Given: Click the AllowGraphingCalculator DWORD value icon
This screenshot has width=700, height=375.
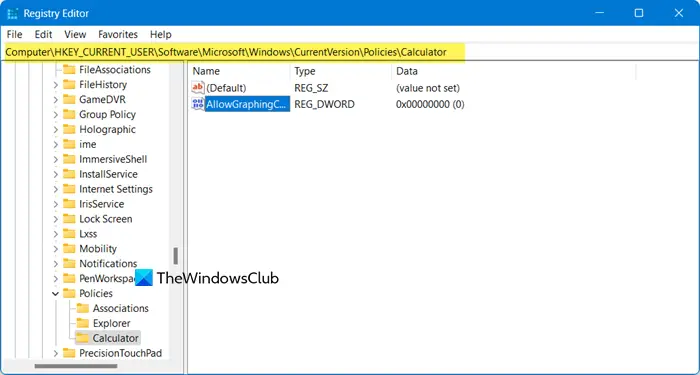Looking at the screenshot, I should pos(197,104).
